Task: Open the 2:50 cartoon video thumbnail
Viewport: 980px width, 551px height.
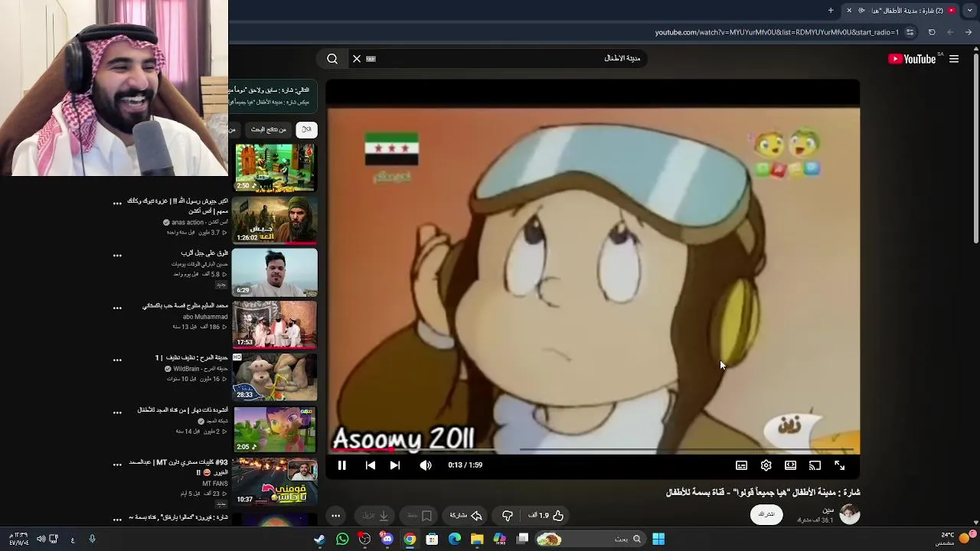Action: [275, 168]
